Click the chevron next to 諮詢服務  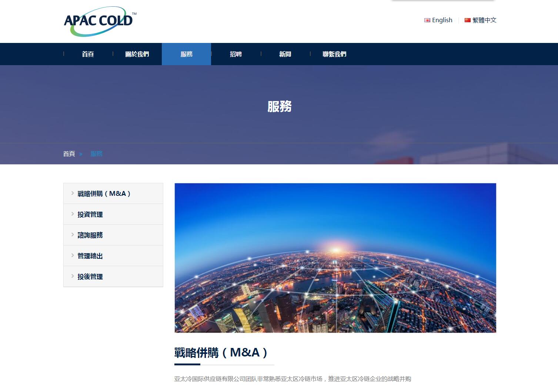tap(73, 234)
